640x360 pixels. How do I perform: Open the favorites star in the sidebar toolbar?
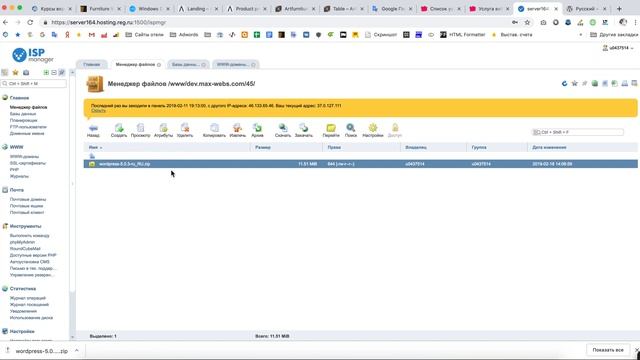click(x=16, y=72)
